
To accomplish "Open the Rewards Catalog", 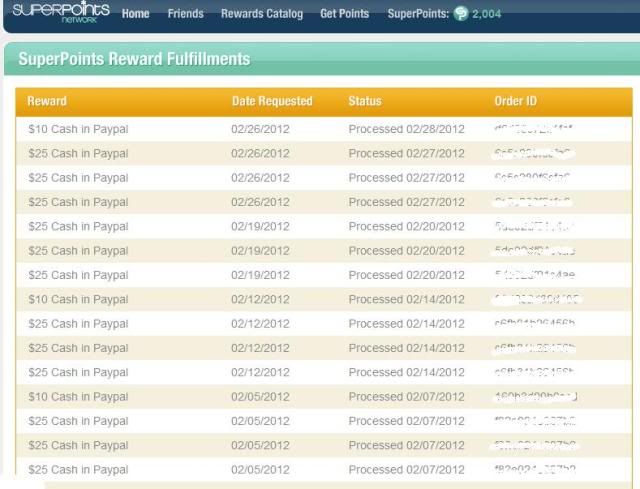I will click(x=262, y=14).
